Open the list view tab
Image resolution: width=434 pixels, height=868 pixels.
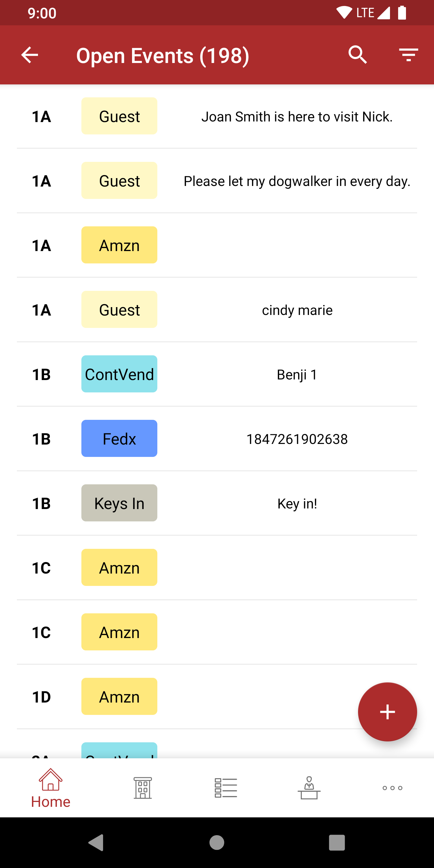tap(226, 788)
